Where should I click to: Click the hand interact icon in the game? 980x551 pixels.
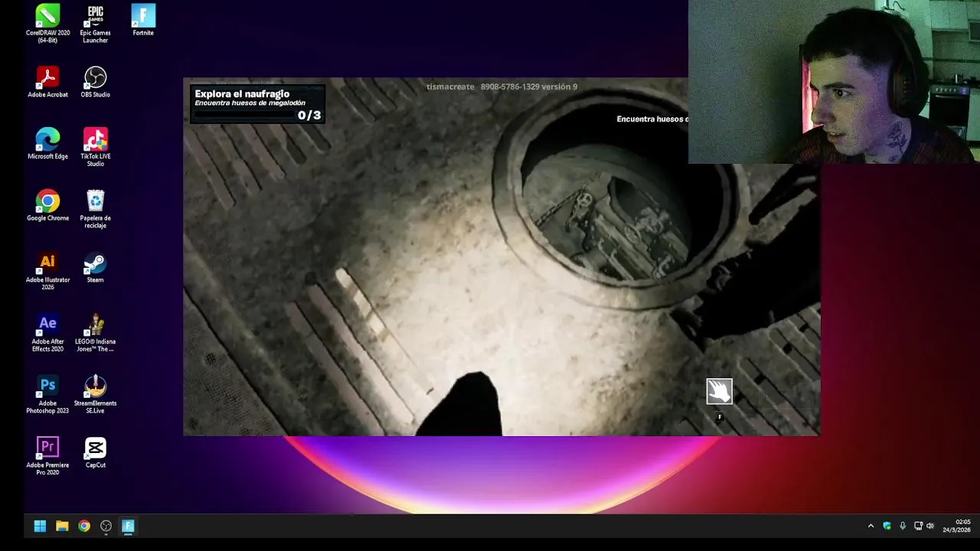pos(719,392)
